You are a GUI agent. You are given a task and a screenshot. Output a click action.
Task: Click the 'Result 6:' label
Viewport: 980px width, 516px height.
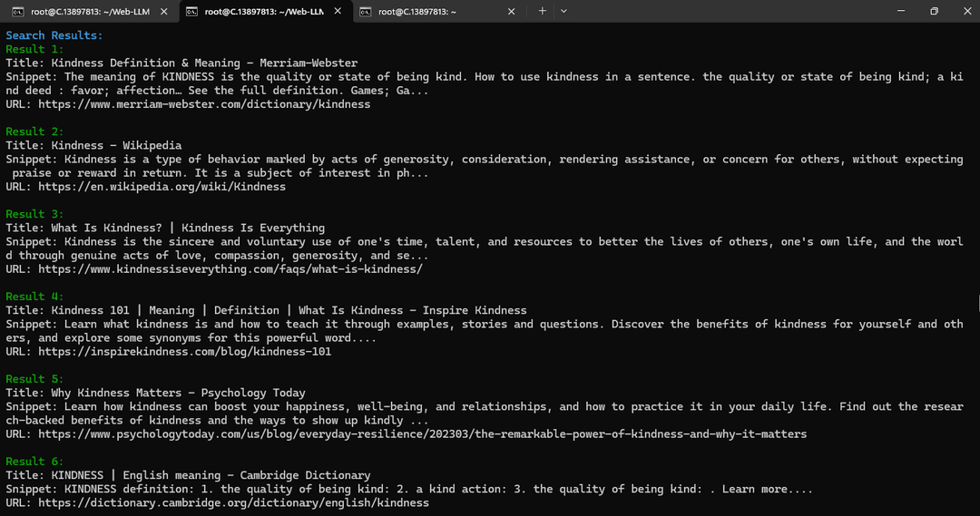(34, 462)
